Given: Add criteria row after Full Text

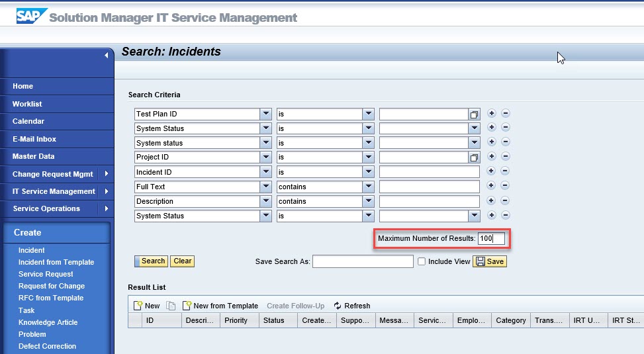Looking at the screenshot, I should 491,186.
